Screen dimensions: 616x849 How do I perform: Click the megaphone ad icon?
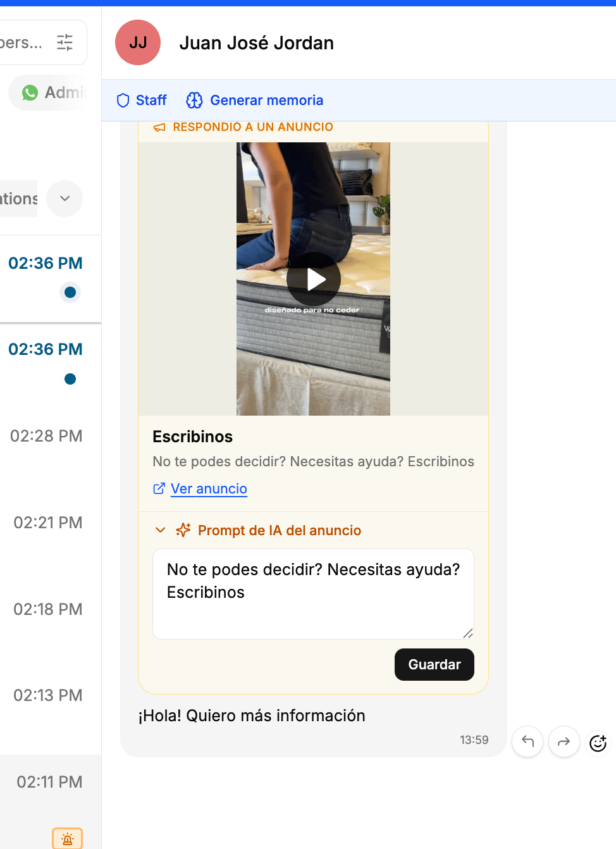pyautogui.click(x=159, y=127)
